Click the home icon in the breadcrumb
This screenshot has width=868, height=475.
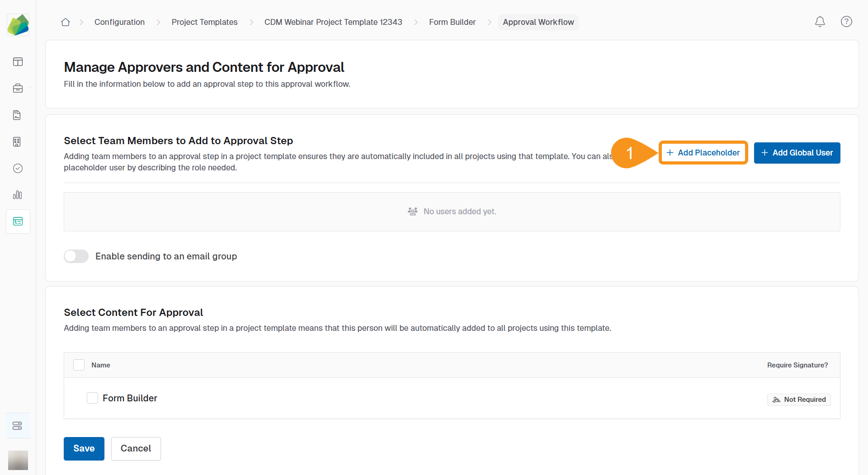pyautogui.click(x=65, y=22)
